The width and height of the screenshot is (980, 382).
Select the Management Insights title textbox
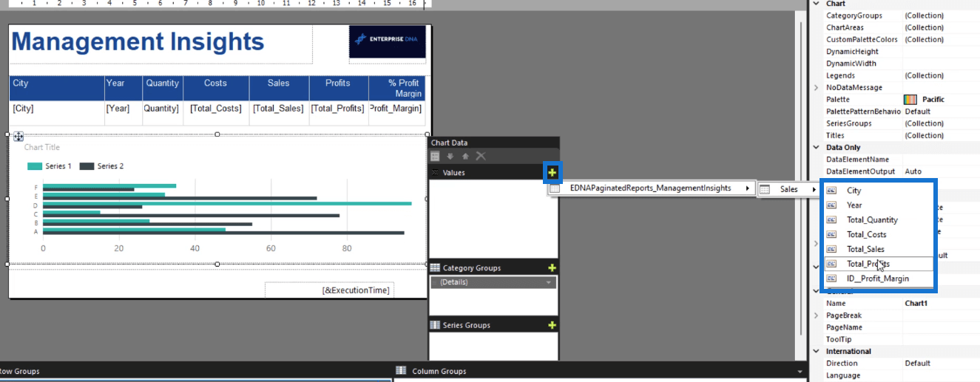161,44
